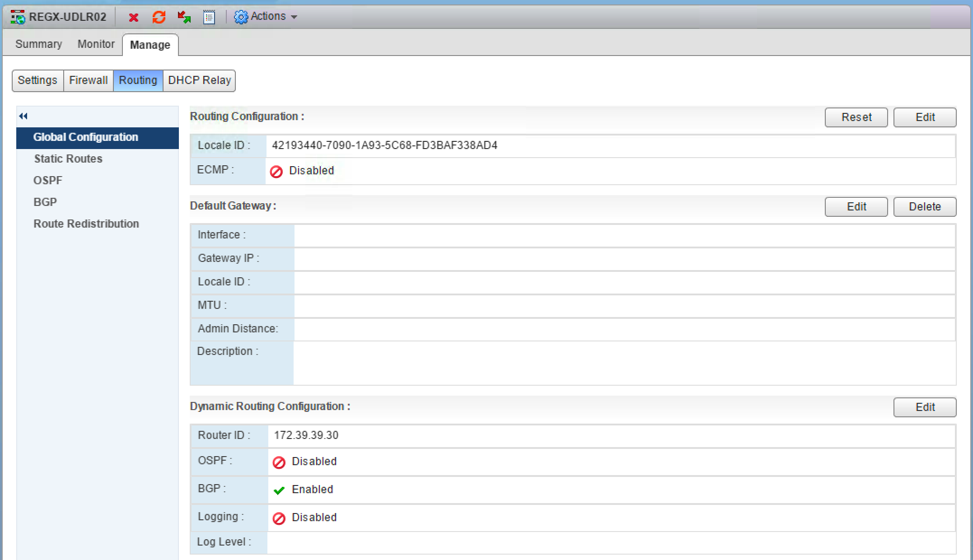Screen dimensions: 973x560
Task: Click the blue gear Actions icon
Action: 241,17
